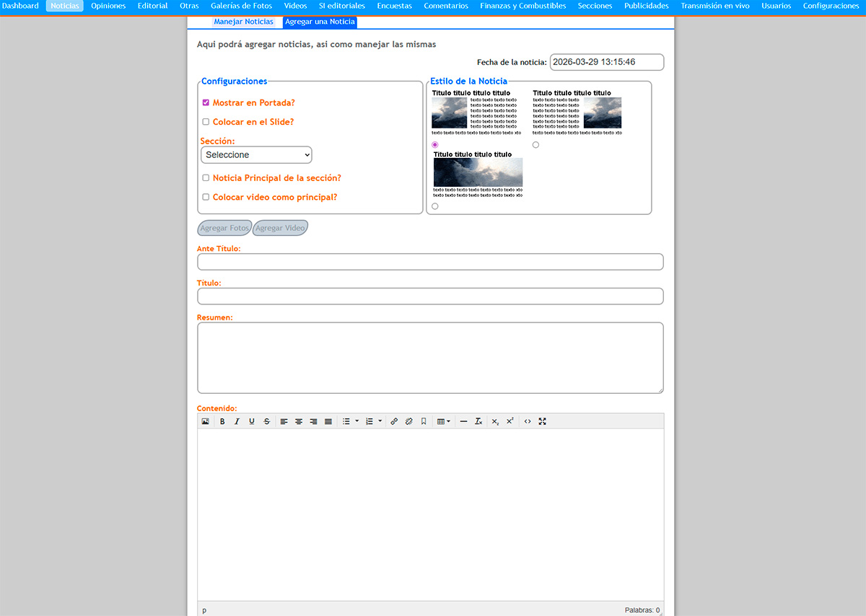Image resolution: width=866 pixels, height=616 pixels.
Task: Uncheck the Mostrar en Portada checkbox
Action: (206, 103)
